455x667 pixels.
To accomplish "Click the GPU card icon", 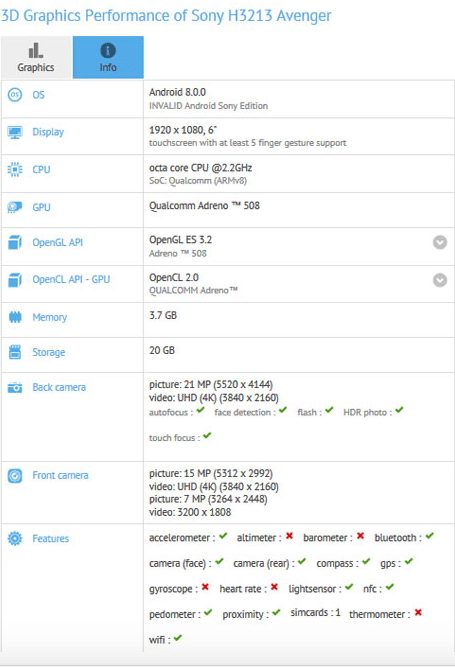I will [x=15, y=207].
